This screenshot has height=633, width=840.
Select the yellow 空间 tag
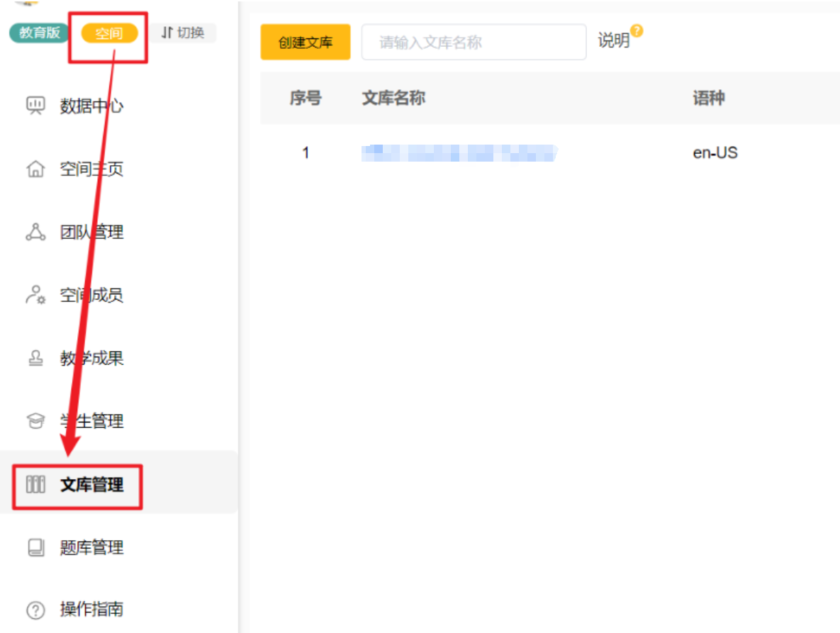click(109, 33)
